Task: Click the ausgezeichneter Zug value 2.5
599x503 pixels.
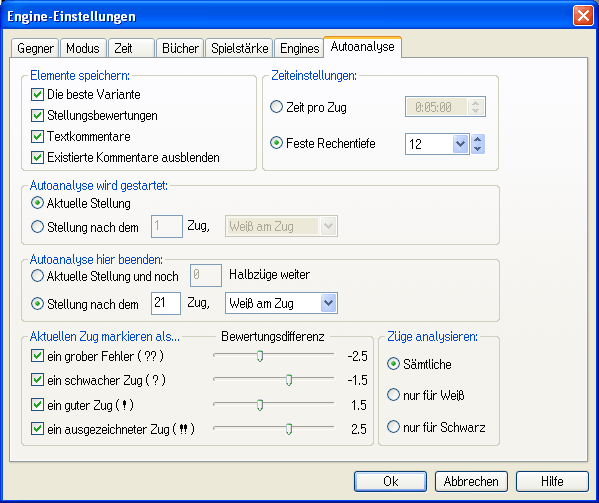Action: [x=359, y=429]
